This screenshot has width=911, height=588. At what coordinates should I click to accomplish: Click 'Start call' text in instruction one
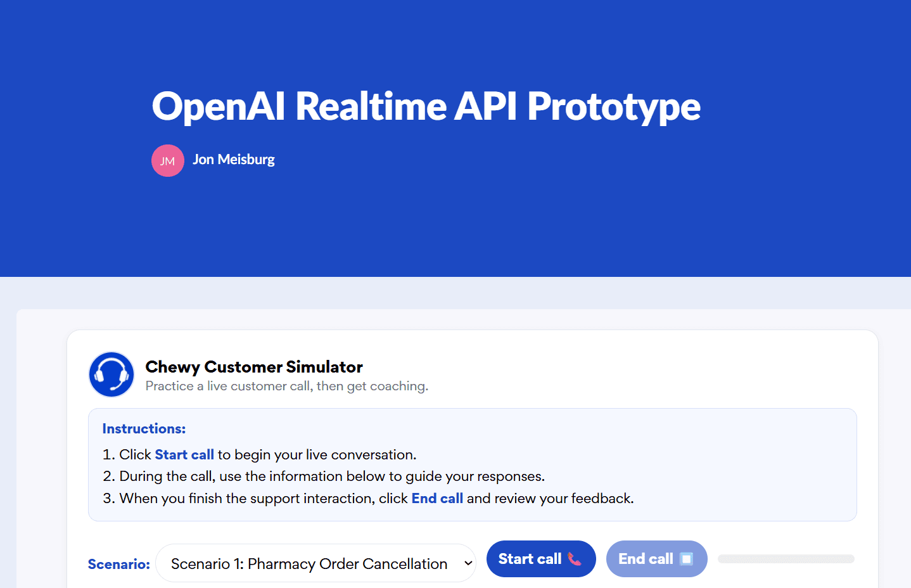pyautogui.click(x=184, y=455)
